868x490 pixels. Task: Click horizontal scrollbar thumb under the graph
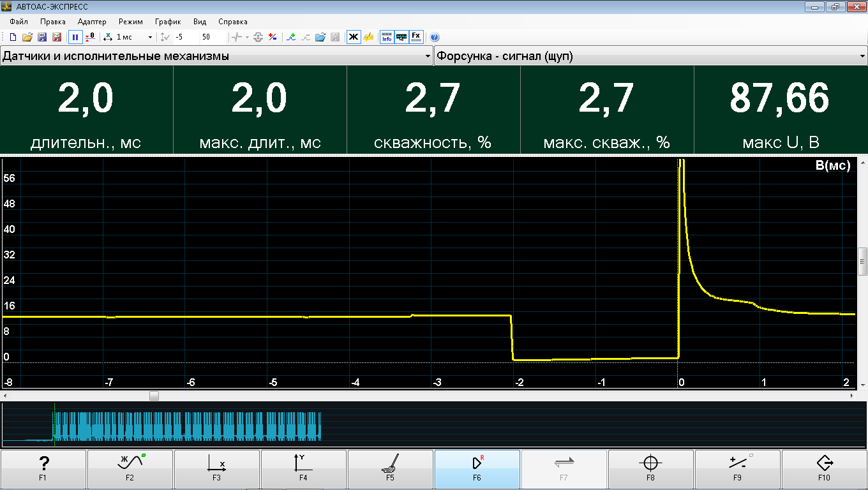click(154, 396)
